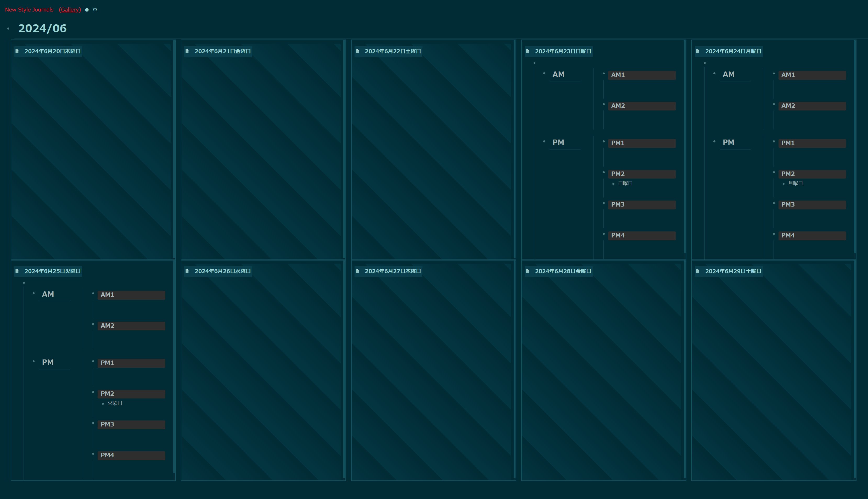This screenshot has height=499, width=868.
Task: Click the 月曜日 sub-bullet under PM2
Action: 783,184
